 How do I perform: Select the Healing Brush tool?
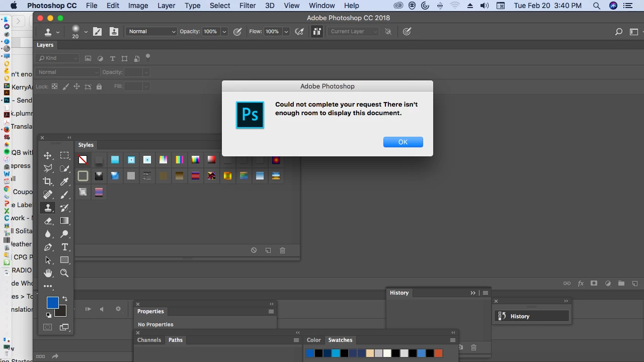point(48,195)
